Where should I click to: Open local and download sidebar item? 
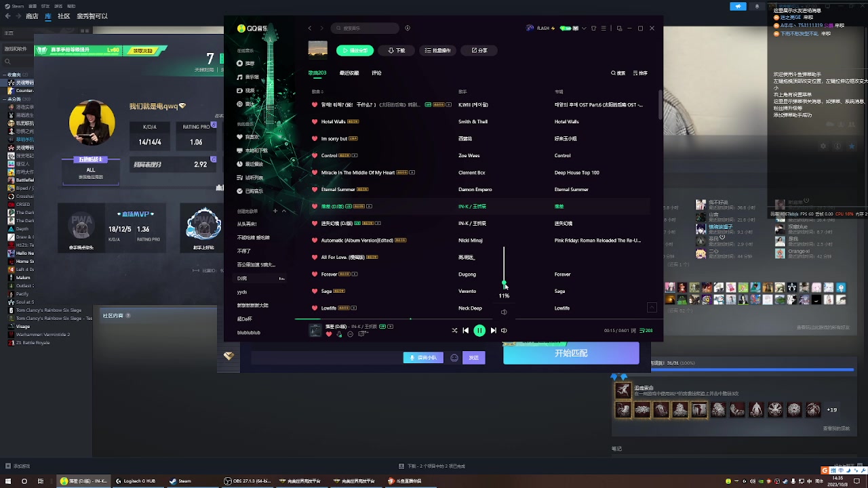(x=252, y=150)
